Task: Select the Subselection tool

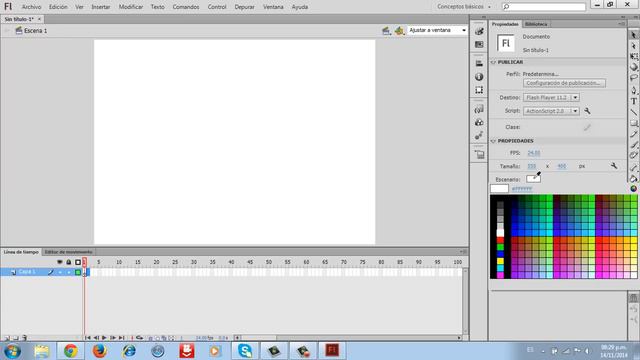Action: [633, 46]
